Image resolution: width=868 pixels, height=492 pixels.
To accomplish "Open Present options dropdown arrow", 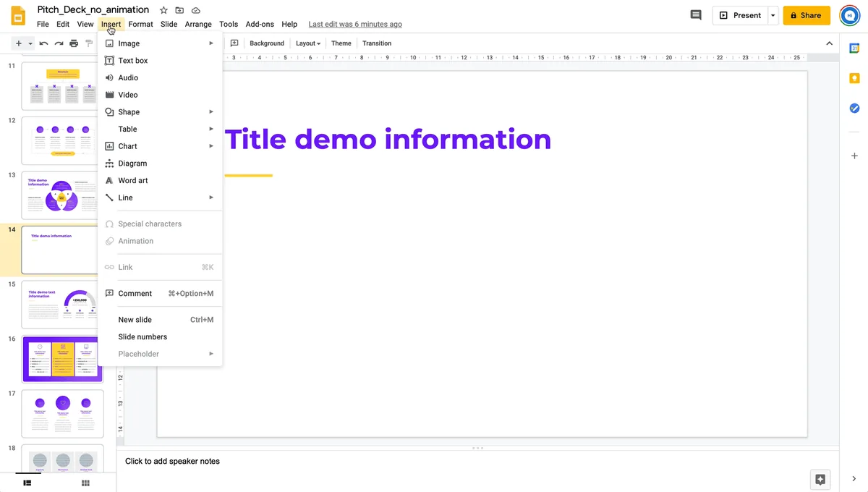I will [773, 15].
